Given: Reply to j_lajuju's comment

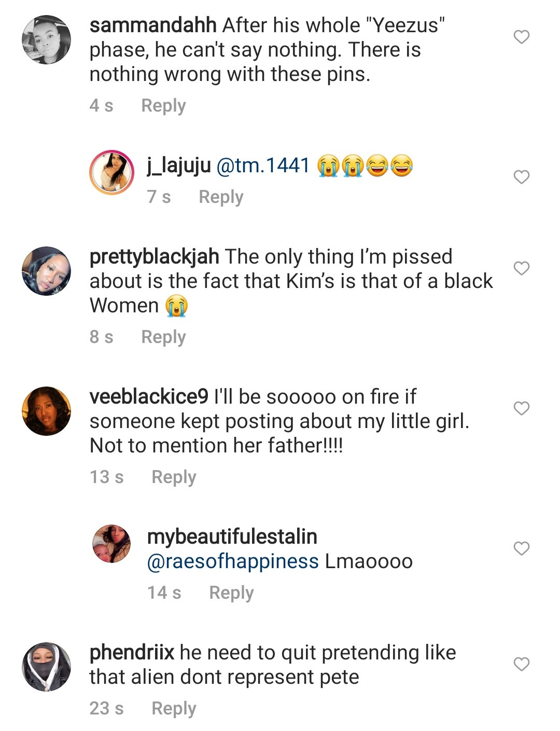Looking at the screenshot, I should (x=221, y=197).
